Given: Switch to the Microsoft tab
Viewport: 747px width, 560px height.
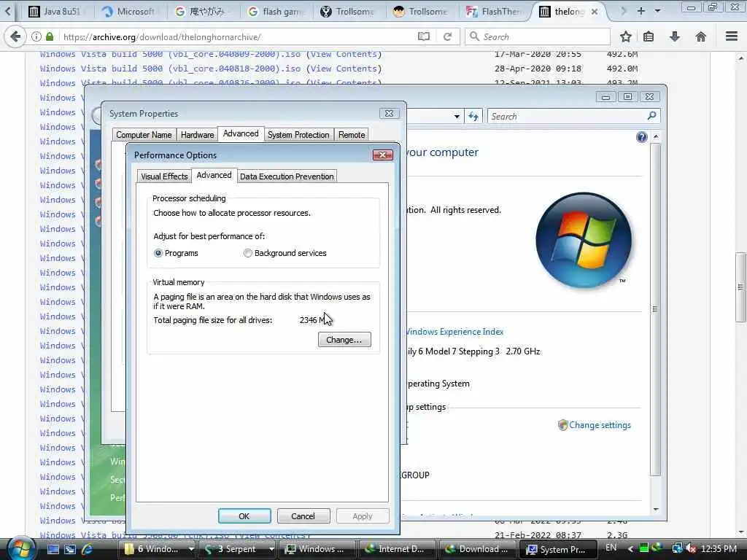Looking at the screenshot, I should click(128, 12).
